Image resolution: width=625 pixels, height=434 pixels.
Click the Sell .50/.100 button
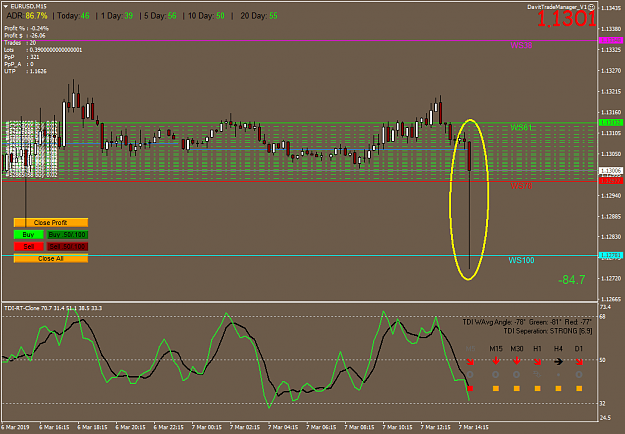[67, 246]
